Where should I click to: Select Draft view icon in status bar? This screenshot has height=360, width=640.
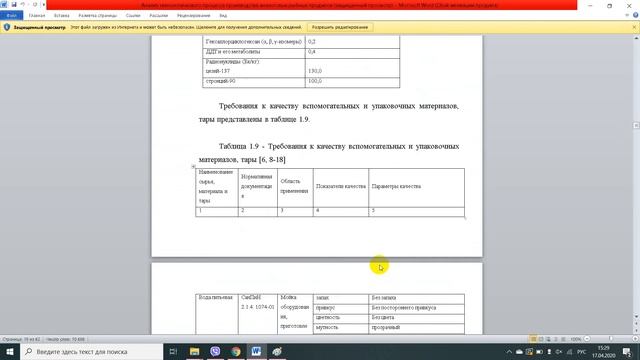[x=563, y=339]
